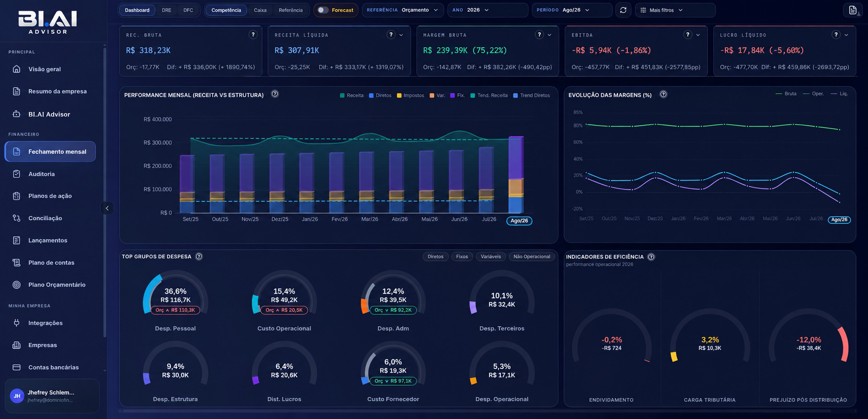Click help icon on EBITDA card
The image size is (868, 419).
(688, 35)
